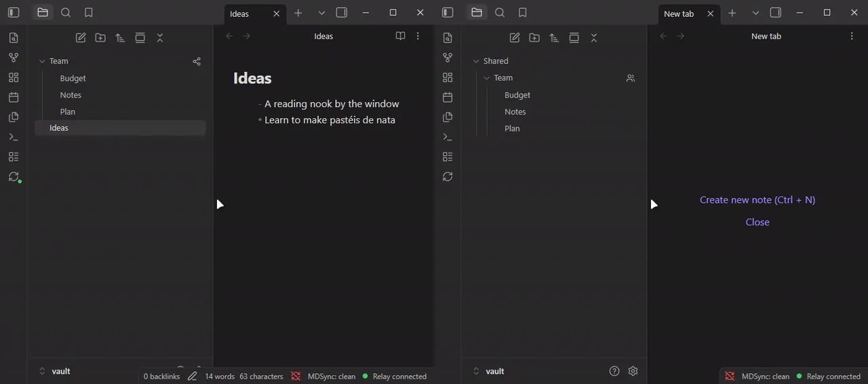The height and width of the screenshot is (384, 868).
Task: Collapse the Shared folder
Action: 476,61
